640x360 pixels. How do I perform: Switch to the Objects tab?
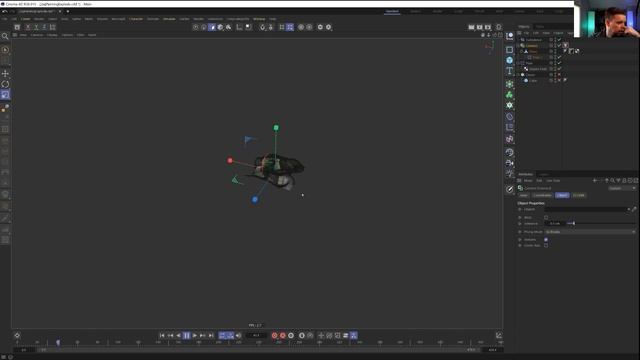tap(524, 27)
